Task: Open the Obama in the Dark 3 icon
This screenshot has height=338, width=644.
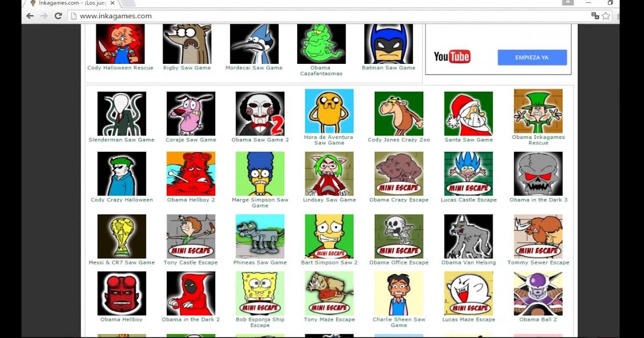Action: point(538,173)
